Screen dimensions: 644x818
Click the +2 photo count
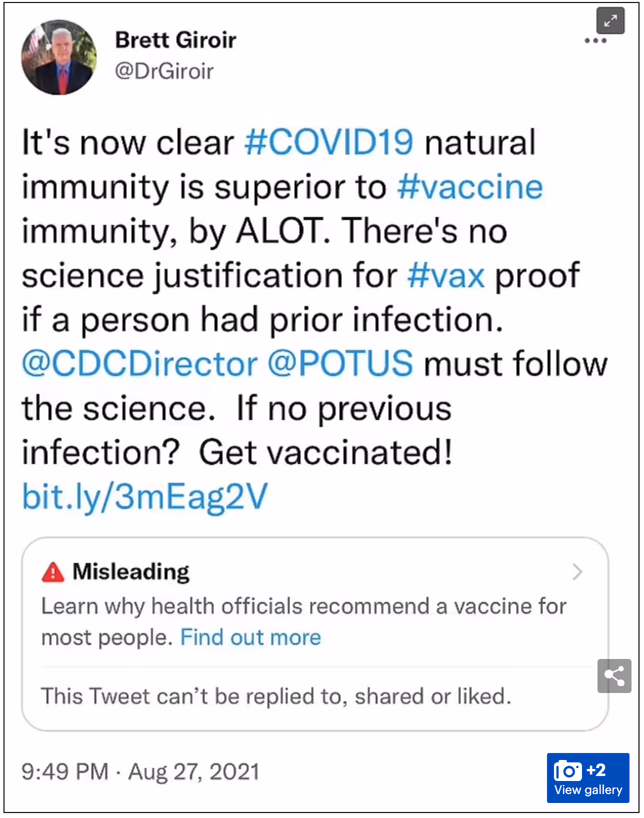(x=596, y=769)
